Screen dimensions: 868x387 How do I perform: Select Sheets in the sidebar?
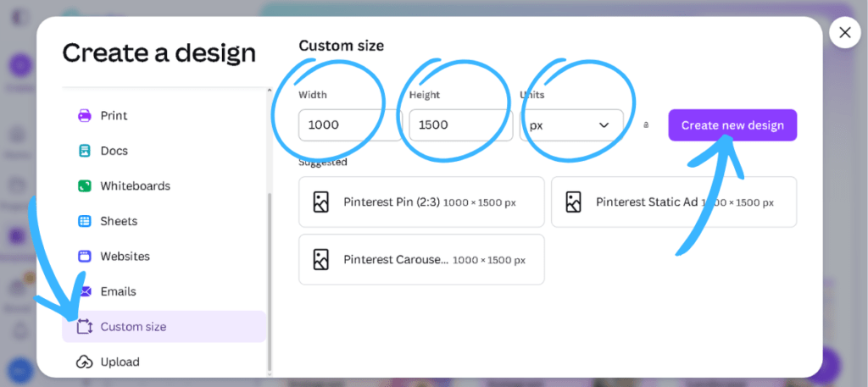(x=164, y=221)
